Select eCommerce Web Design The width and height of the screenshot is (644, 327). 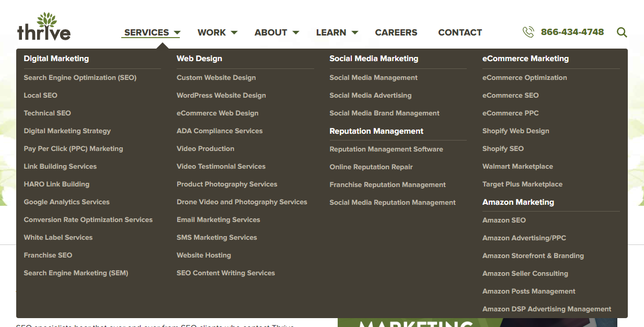click(x=217, y=113)
